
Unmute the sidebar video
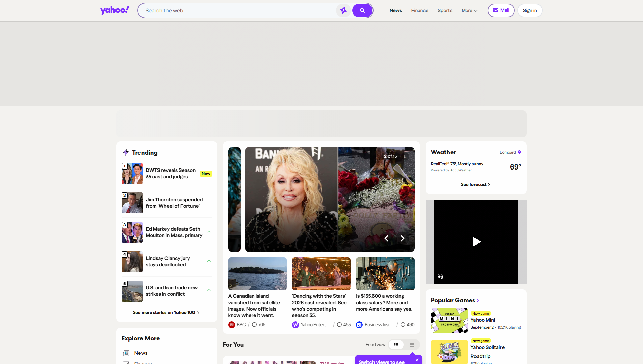point(440,277)
